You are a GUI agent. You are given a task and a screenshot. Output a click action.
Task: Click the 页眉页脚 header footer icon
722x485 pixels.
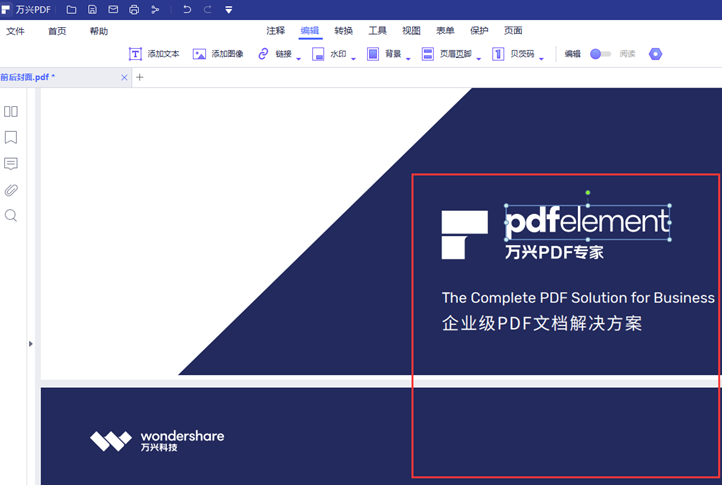(x=428, y=54)
